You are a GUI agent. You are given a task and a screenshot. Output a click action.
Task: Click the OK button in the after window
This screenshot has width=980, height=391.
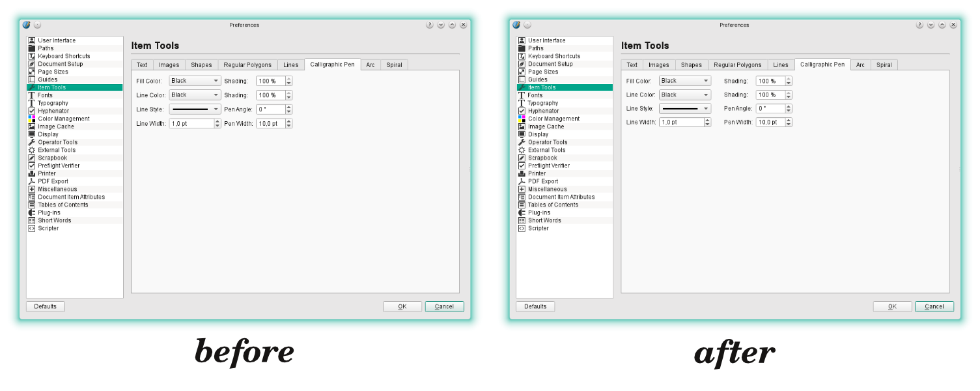click(x=892, y=306)
